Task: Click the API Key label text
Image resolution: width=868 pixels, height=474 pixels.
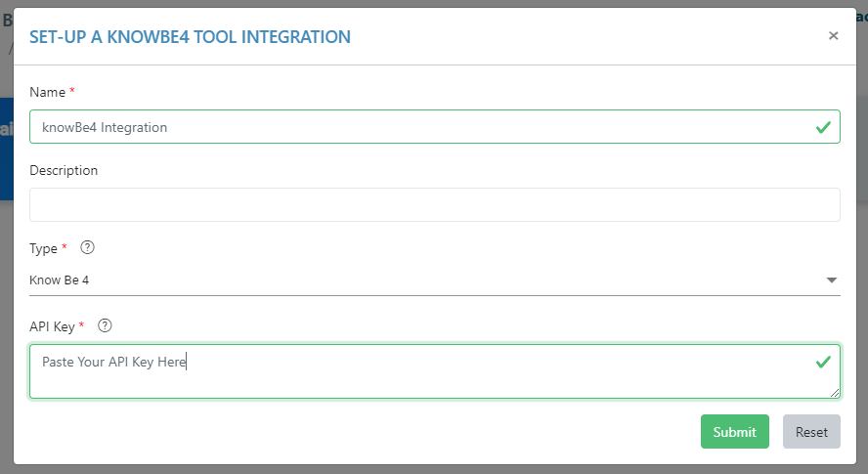Action: coord(53,325)
